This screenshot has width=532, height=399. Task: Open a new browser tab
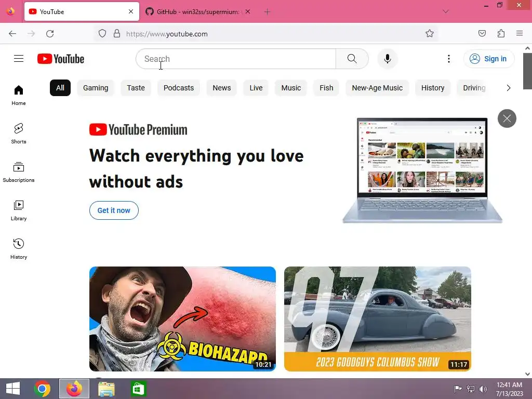[268, 12]
